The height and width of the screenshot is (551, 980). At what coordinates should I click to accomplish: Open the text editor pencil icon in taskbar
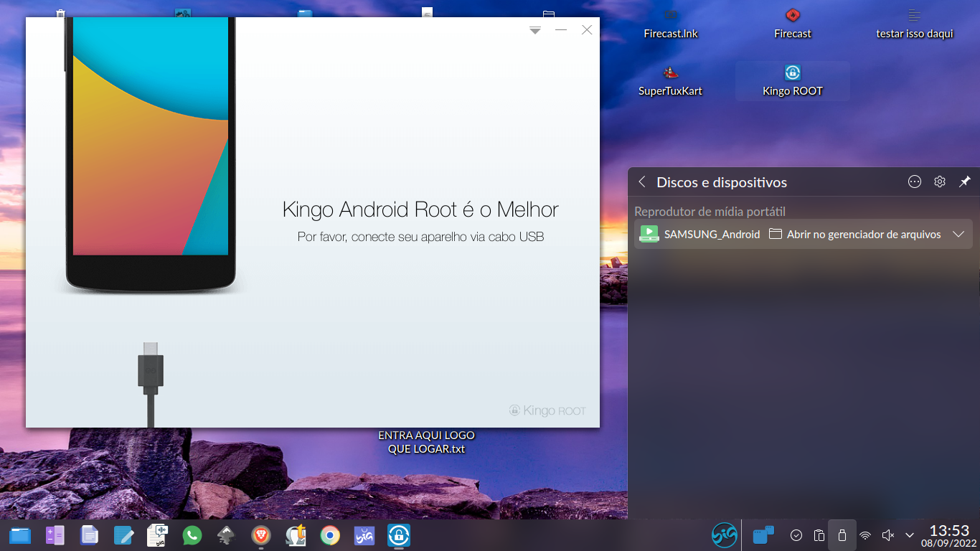(123, 535)
